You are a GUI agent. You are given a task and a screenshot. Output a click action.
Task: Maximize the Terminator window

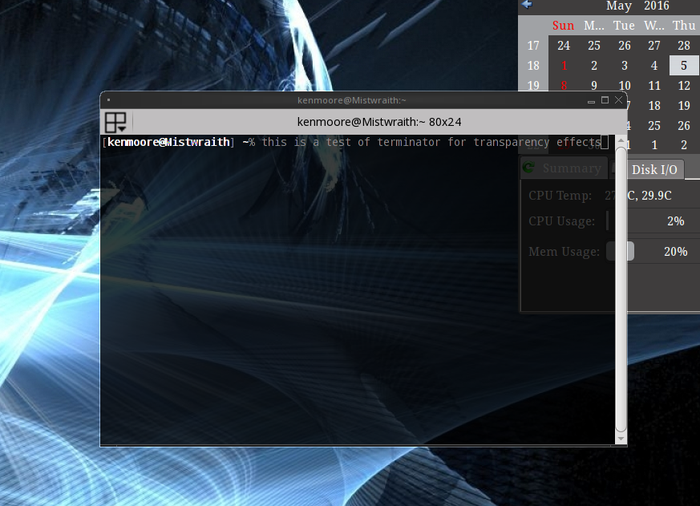[x=605, y=100]
